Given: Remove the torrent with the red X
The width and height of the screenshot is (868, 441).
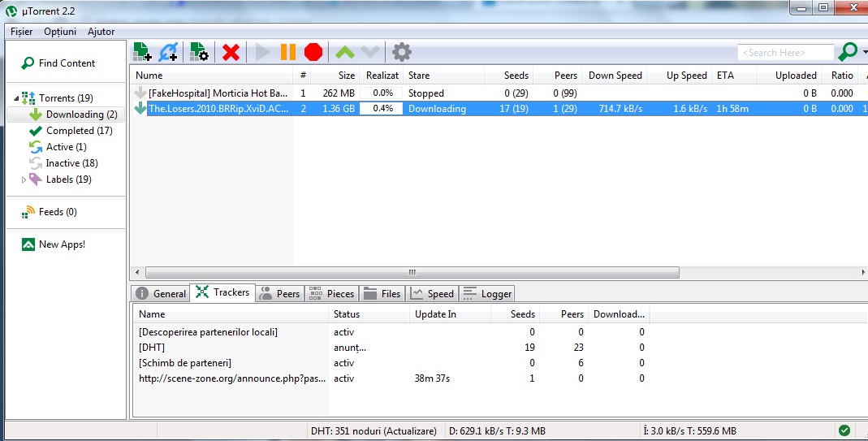Looking at the screenshot, I should point(231,53).
